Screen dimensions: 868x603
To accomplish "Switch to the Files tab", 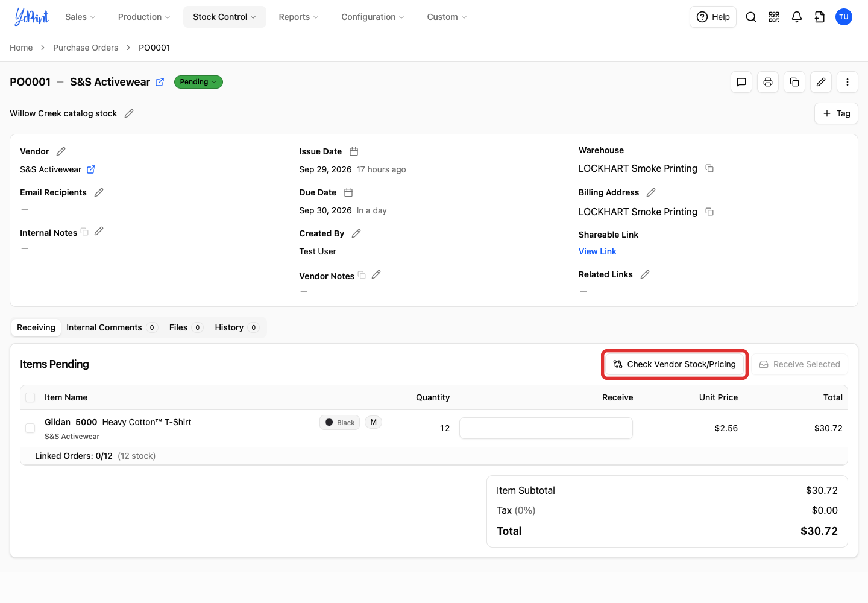I will pos(185,327).
